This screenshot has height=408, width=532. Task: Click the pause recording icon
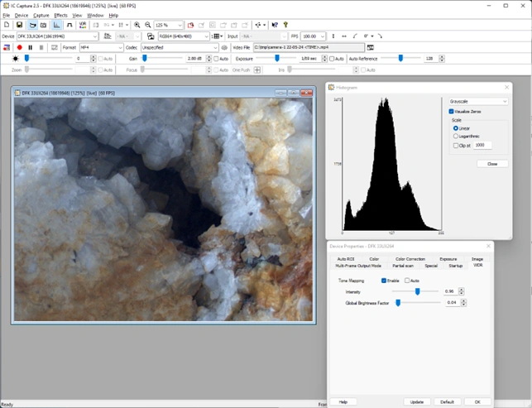click(30, 47)
